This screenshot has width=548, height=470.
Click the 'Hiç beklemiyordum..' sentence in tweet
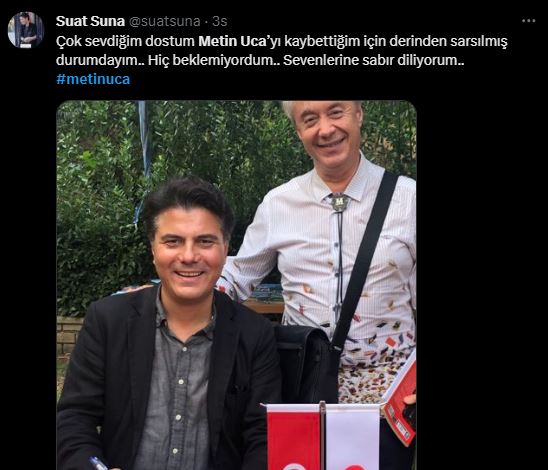tap(213, 60)
